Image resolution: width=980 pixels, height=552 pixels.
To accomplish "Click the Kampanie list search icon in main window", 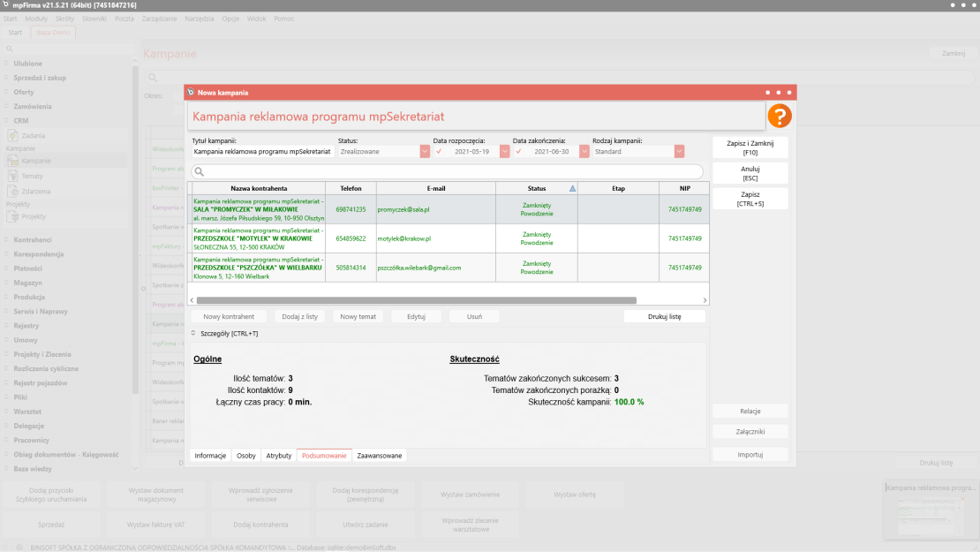I will click(153, 78).
